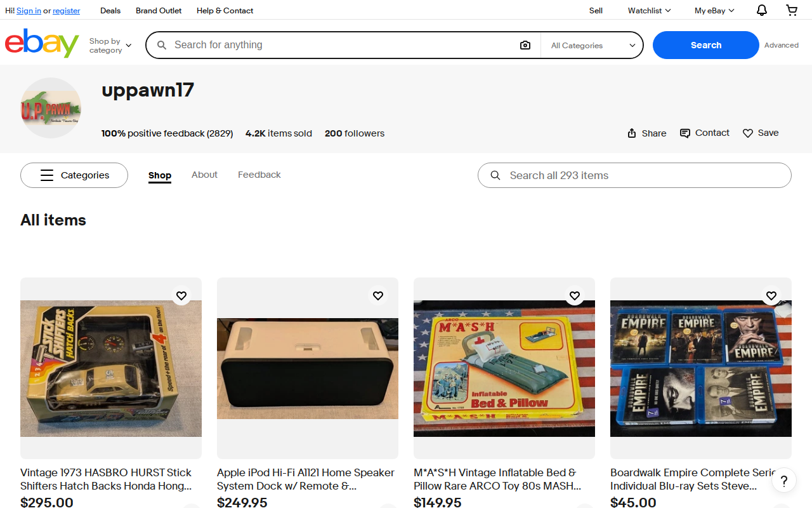812x508 pixels.
Task: Click the 200 followers text
Action: point(355,133)
